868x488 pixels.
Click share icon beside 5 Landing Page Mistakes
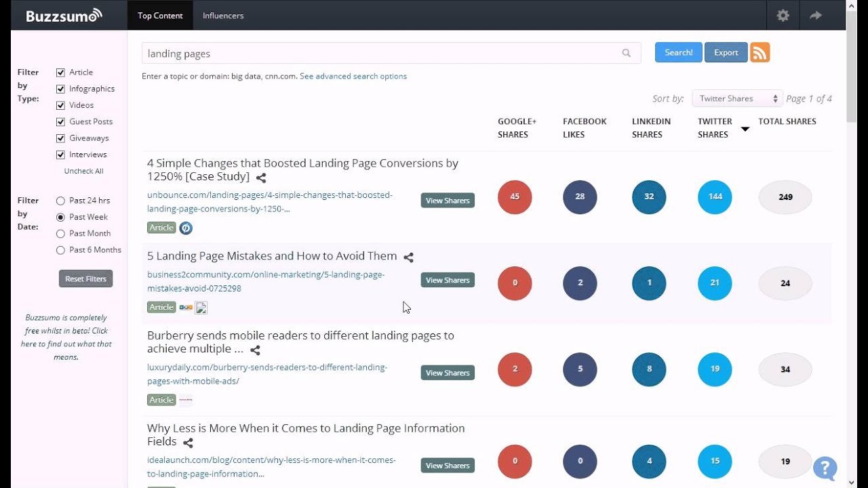tap(408, 257)
